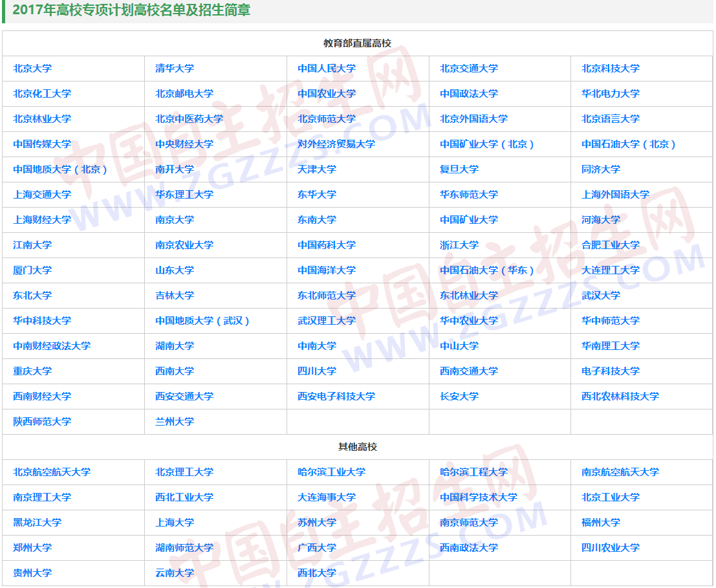Open 东南大学 link
The height and width of the screenshot is (588, 716).
coord(317,219)
